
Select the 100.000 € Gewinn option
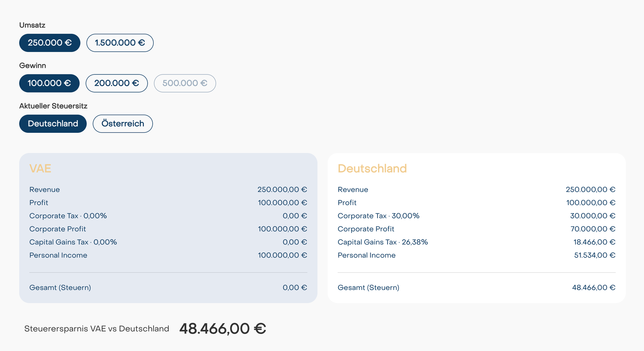pos(49,83)
